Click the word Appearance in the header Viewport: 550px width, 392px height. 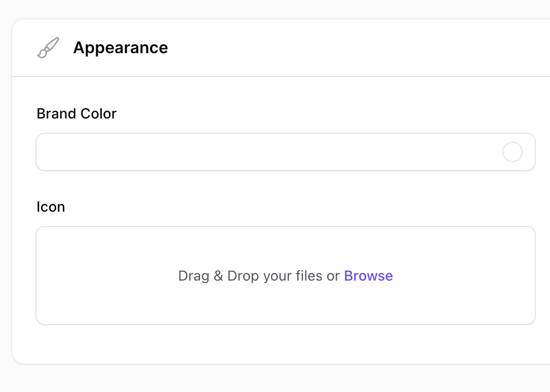click(x=121, y=48)
